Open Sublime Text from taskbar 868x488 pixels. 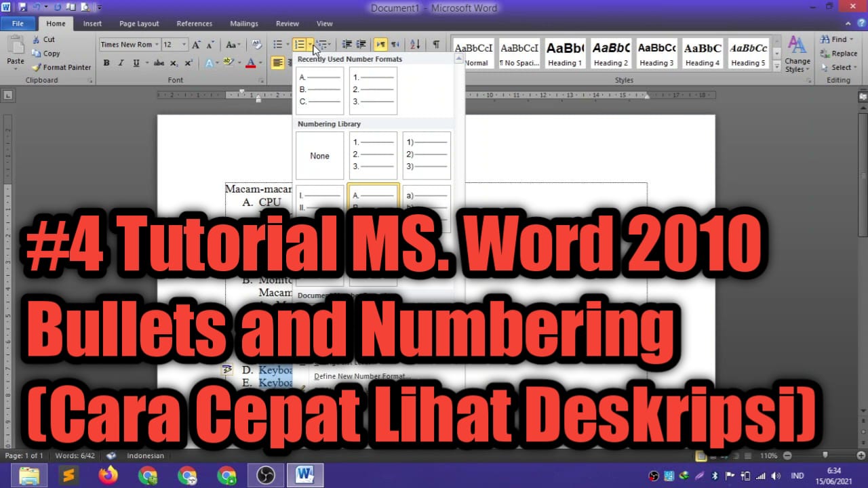coord(68,475)
